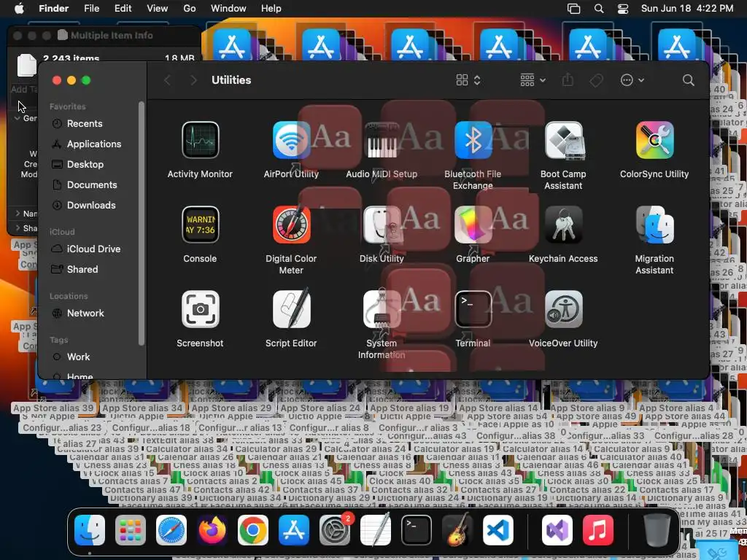This screenshot has height=560, width=747.
Task: Click the Edit Tags toolbar icon
Action: (596, 80)
